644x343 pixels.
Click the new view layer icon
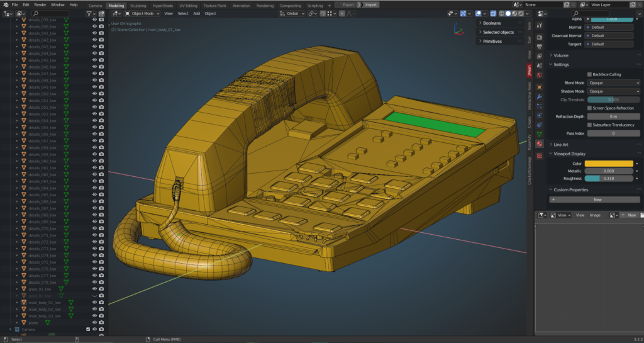633,5
